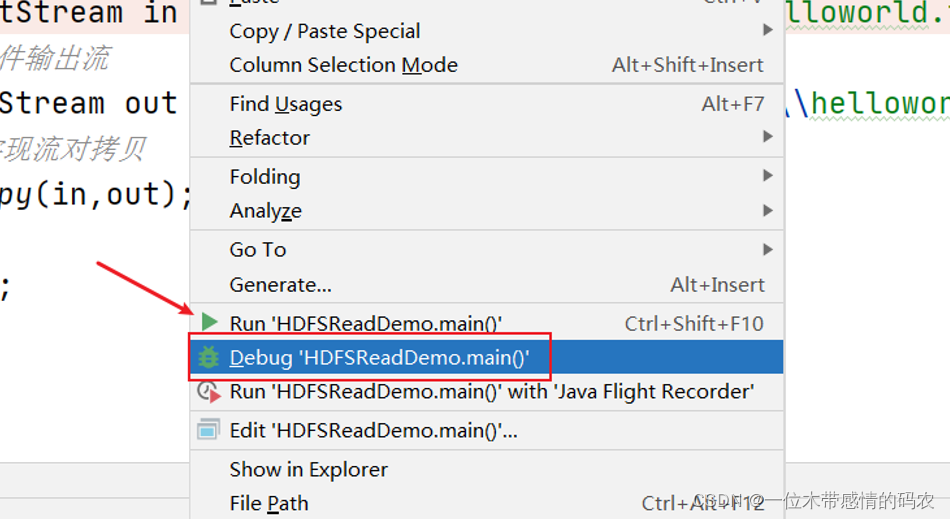Expand the Copy / Paste Special submenu arrow

click(x=768, y=31)
